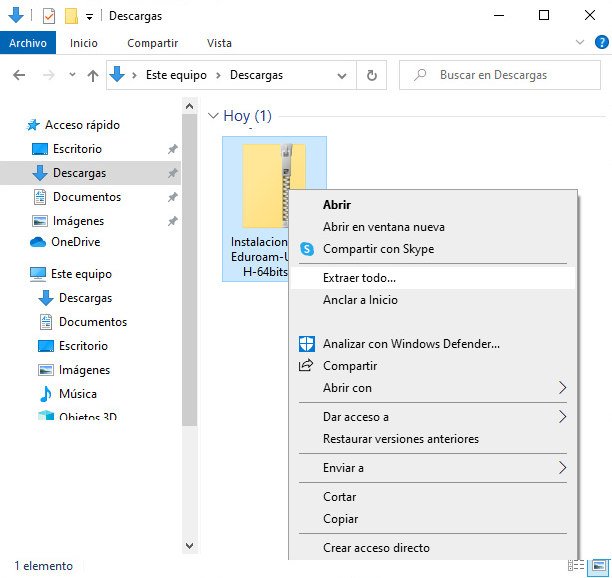Click Descargas in the address bar path
Screen dimensions: 612x578
(256, 75)
